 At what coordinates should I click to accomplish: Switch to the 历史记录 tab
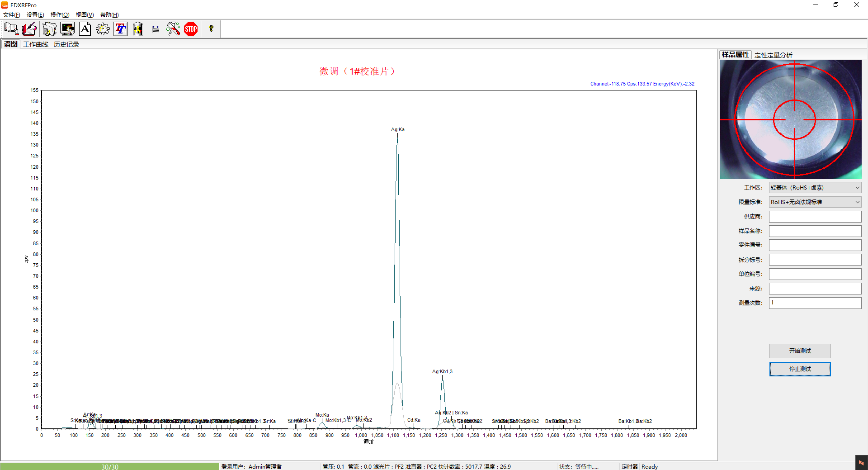click(x=66, y=44)
